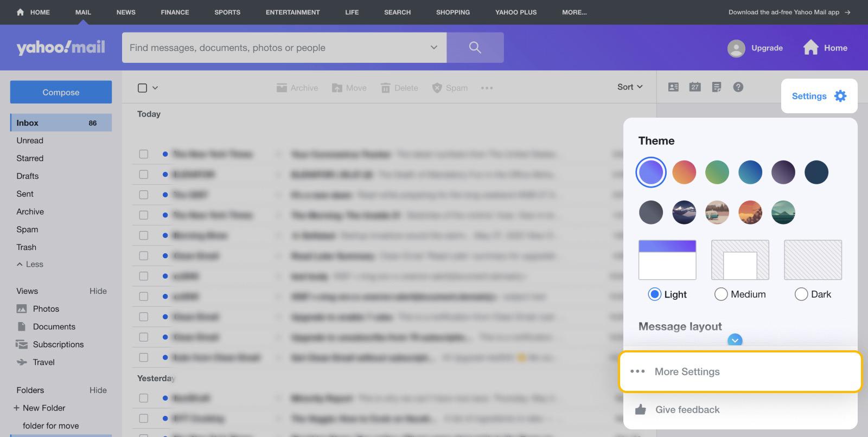Click the profile avatar icon
868x437 pixels.
(x=736, y=48)
